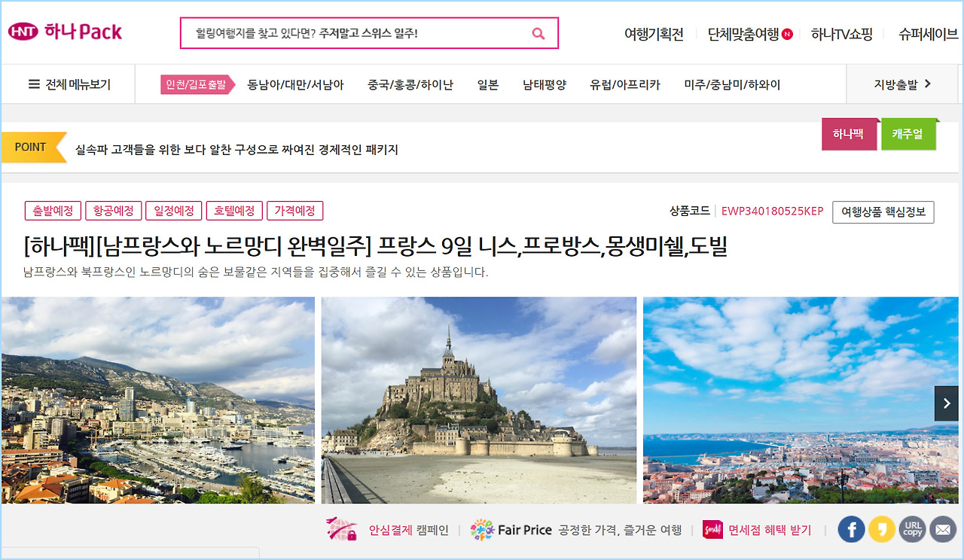Screen dimensions: 964x560
Task: Open the 동남아/대만/서남아 menu
Action: click(295, 85)
